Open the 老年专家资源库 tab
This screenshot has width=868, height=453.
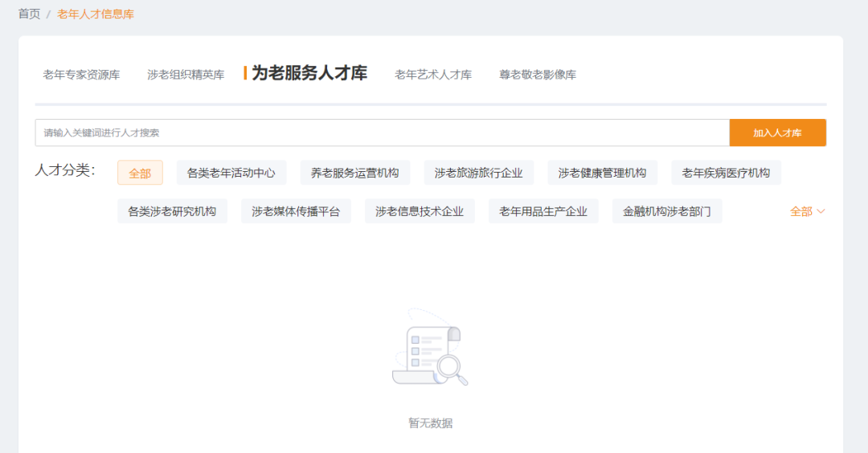(81, 75)
